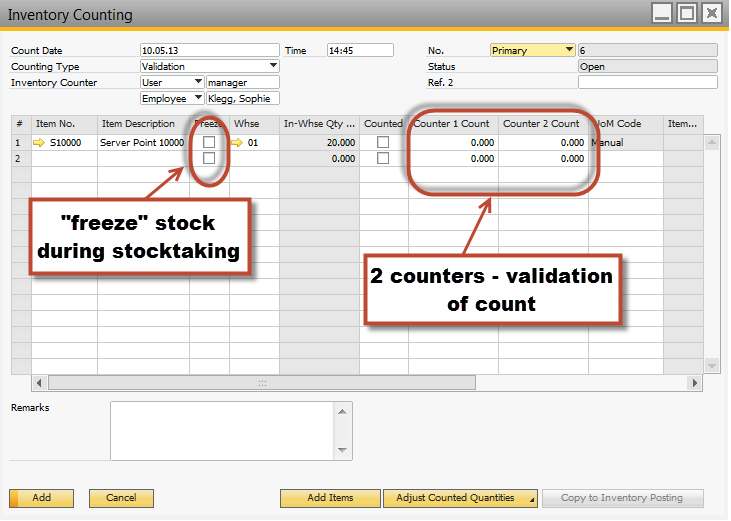Click the right arrow of the horizontal scrollbar
Screen dimensions: 731x521
tap(695, 382)
